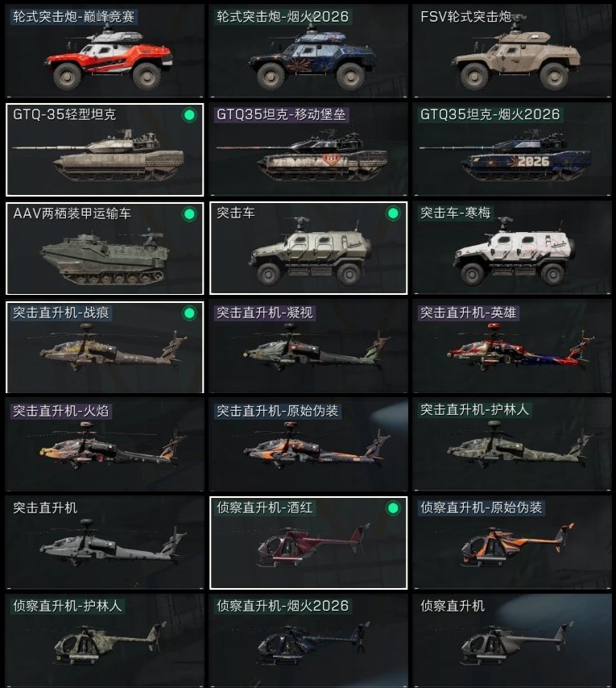Viewport: 616px width, 688px height.
Task: Click the green equipped dot on 侦察直升机-酒红
Action: pyautogui.click(x=393, y=508)
